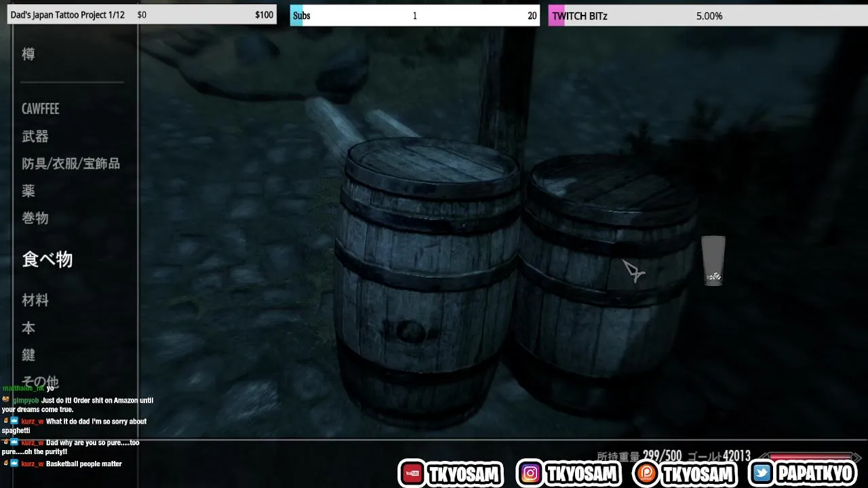Click the 5.00% bits percentage
This screenshot has height=488, width=868.
709,16
